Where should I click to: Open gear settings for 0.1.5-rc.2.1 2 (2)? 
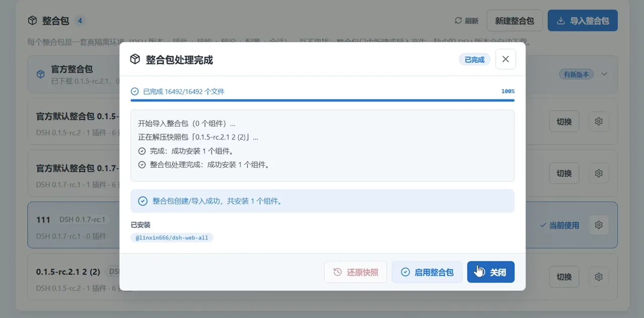[599, 277]
